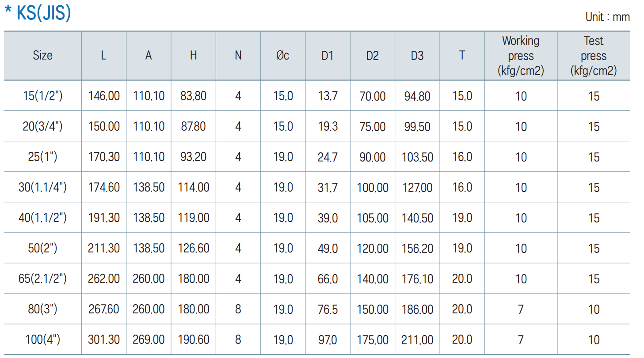Select the "Øc" column header
The width and height of the screenshot is (644, 358).
[x=283, y=56]
